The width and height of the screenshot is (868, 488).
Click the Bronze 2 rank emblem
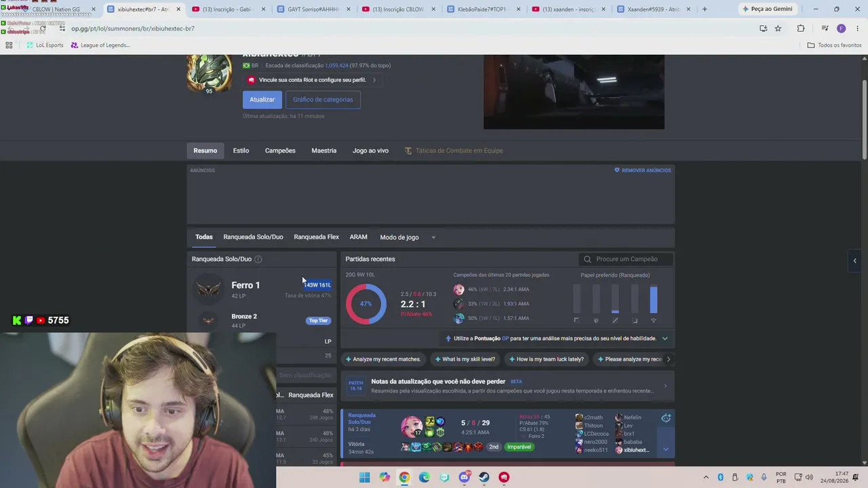pyautogui.click(x=208, y=320)
